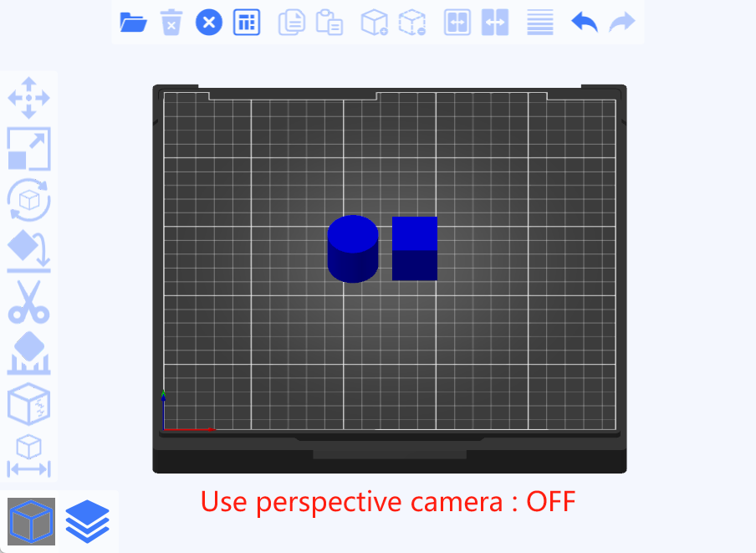Screen dimensions: 756x553
Task: Toggle variable layer height editing
Action: pyautogui.click(x=539, y=23)
